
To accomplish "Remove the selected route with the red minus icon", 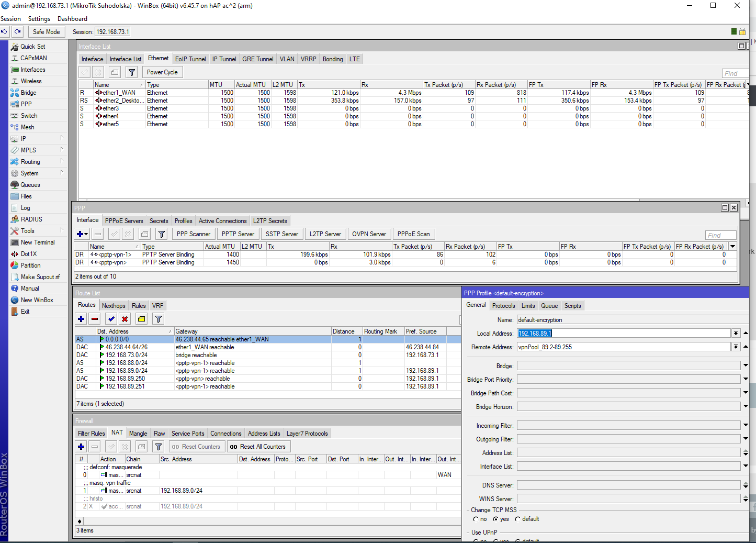I will tap(95, 319).
